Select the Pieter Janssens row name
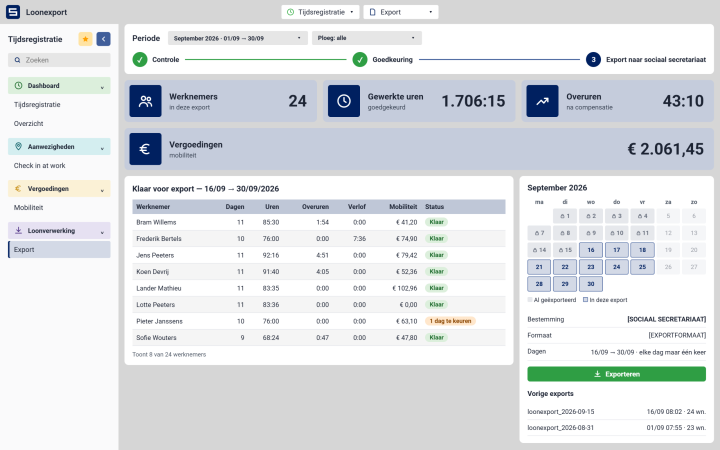The height and width of the screenshot is (450, 720). (x=159, y=321)
